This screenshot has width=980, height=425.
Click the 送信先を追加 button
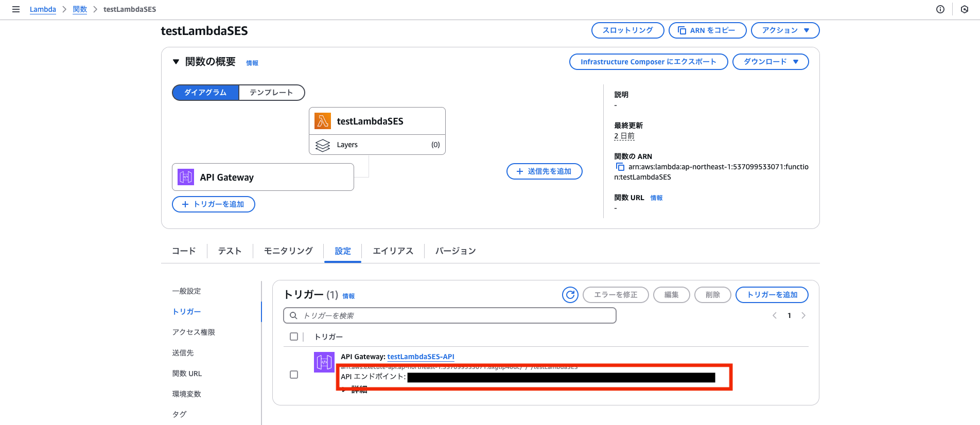tap(544, 171)
